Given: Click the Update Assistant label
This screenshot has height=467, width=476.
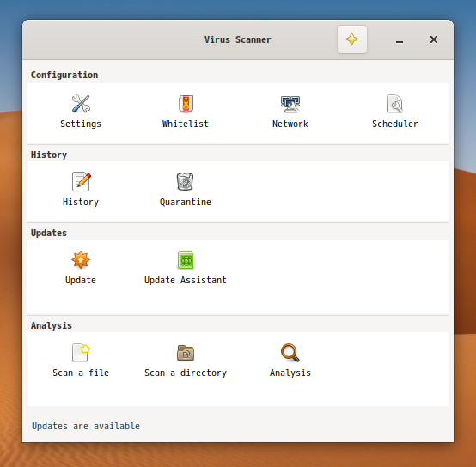Looking at the screenshot, I should (x=186, y=280).
